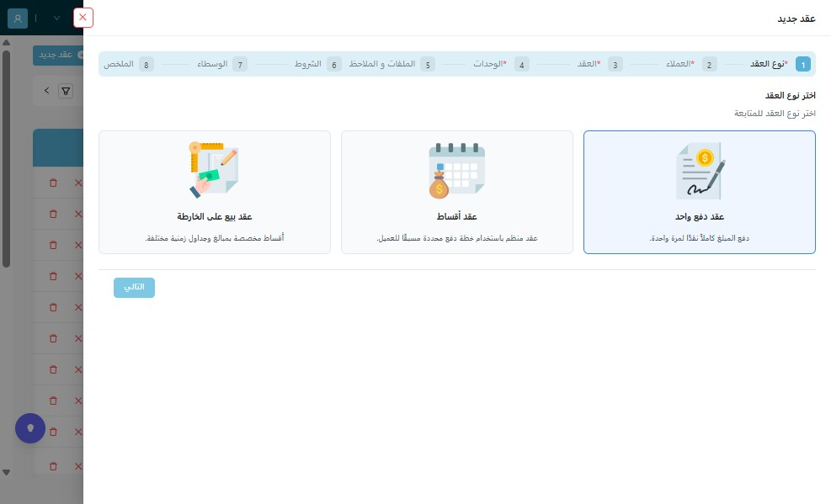Close the عقد جديد dialog with the red X
The height and width of the screenshot is (504, 831).
pos(83,18)
